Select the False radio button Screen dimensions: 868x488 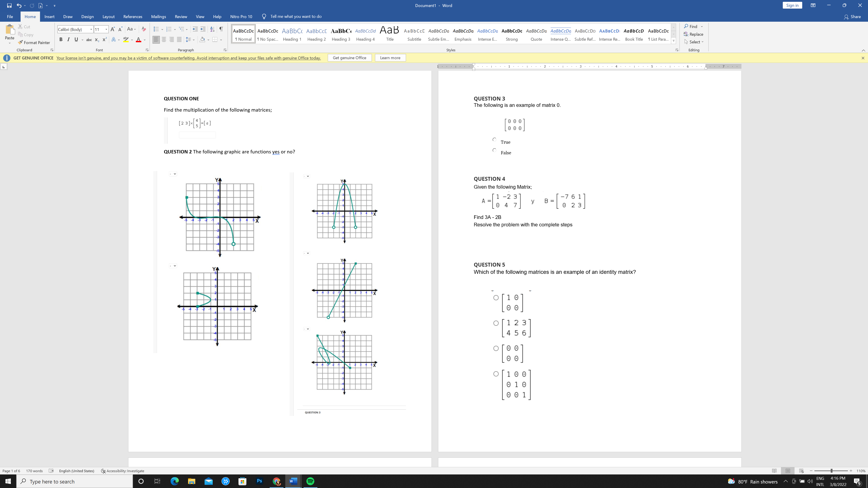(x=494, y=150)
